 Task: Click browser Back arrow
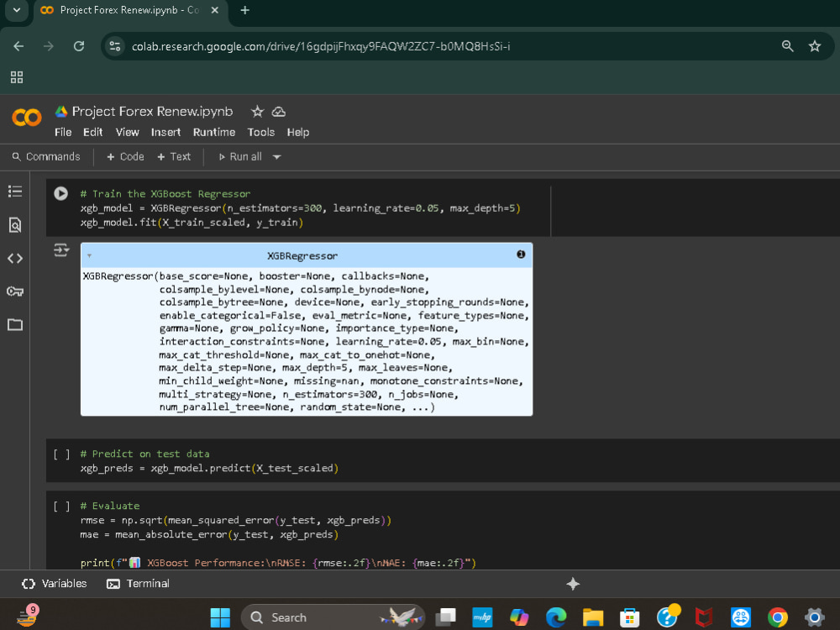18,46
